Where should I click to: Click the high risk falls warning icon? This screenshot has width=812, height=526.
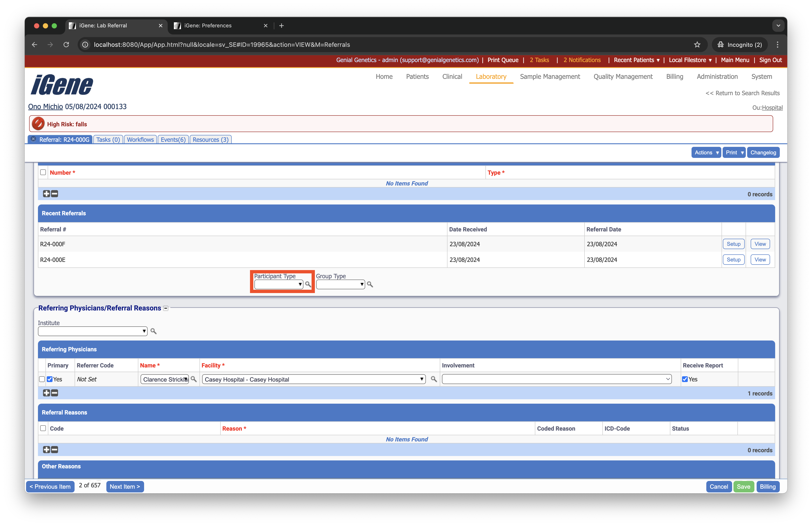click(38, 124)
